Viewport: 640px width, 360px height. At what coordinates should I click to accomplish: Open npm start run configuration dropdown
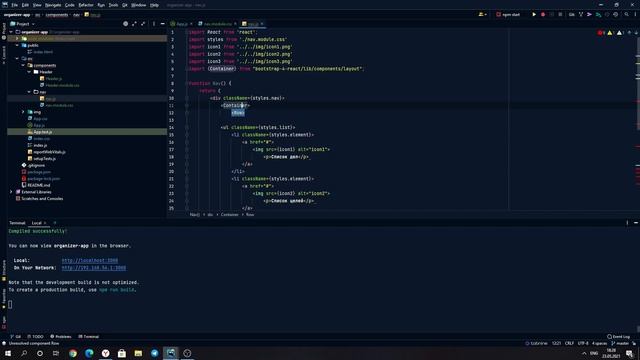(508, 15)
